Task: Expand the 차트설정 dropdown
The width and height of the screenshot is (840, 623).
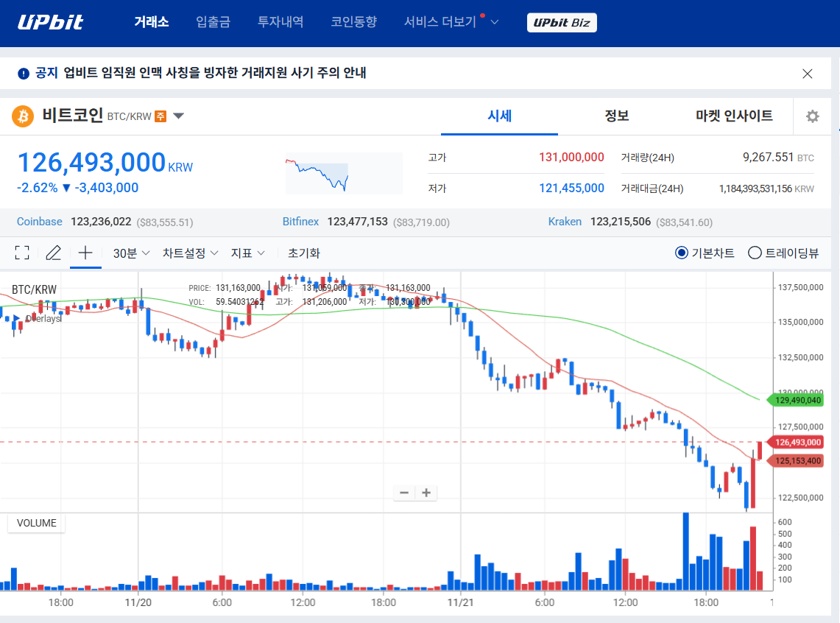Action: [x=190, y=253]
